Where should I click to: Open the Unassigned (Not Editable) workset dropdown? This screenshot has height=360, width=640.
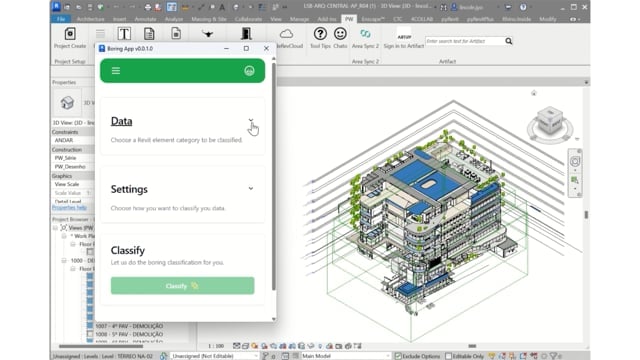point(214,356)
